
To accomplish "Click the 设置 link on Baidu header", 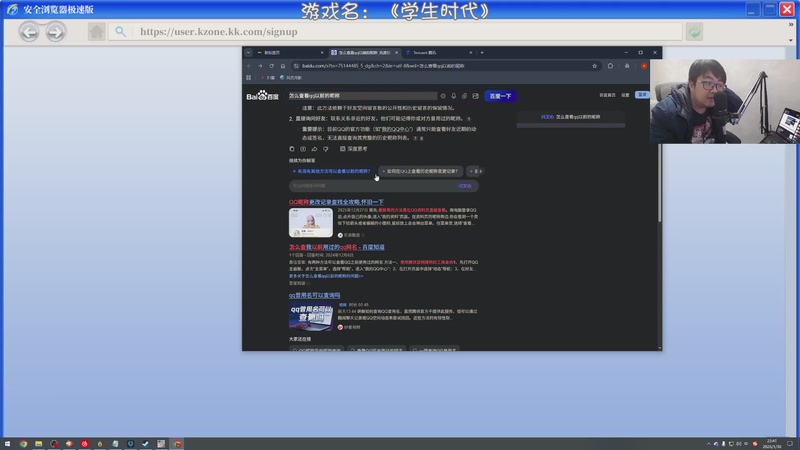I will pyautogui.click(x=626, y=95).
